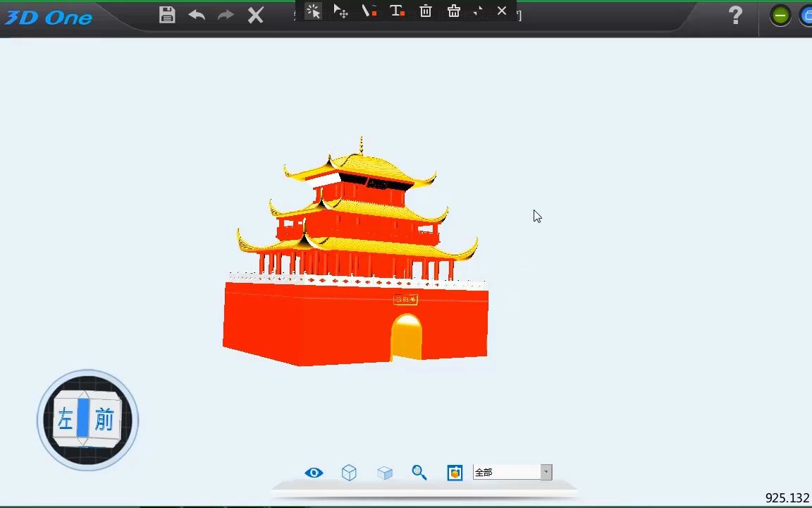812x508 pixels.
Task: Open the text annotation tool
Action: pos(397,11)
